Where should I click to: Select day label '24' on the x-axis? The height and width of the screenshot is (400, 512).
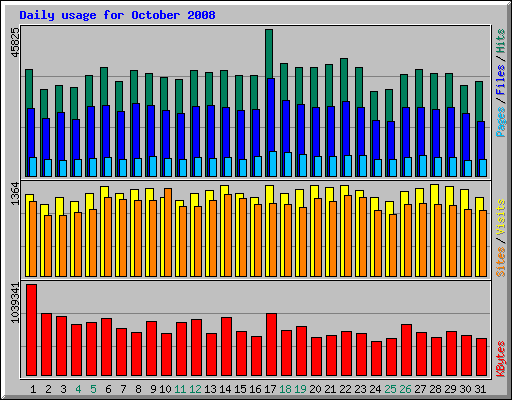376,389
